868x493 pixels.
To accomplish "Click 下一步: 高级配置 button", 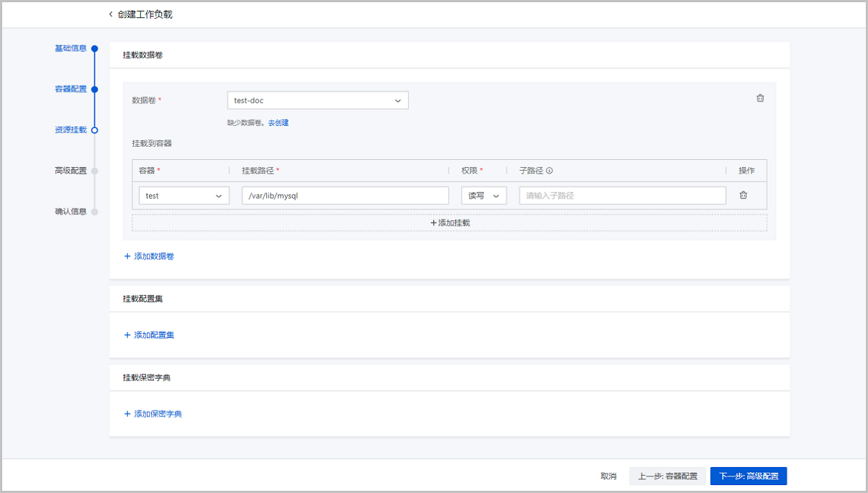I will click(749, 476).
